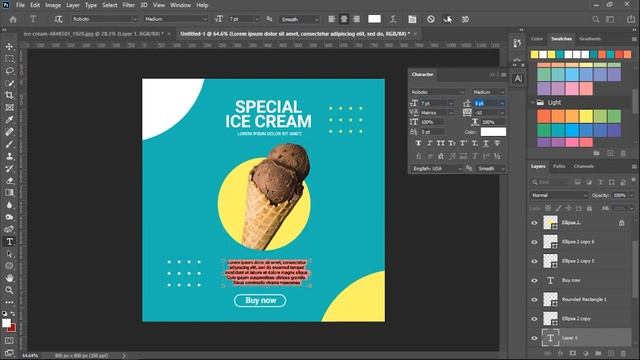Select the Crop tool

coord(9,95)
